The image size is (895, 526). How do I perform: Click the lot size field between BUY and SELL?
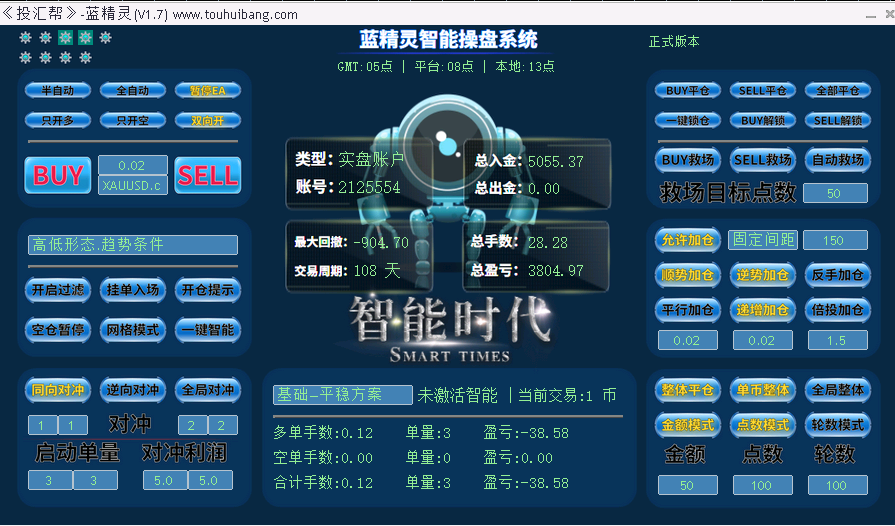pyautogui.click(x=132, y=165)
